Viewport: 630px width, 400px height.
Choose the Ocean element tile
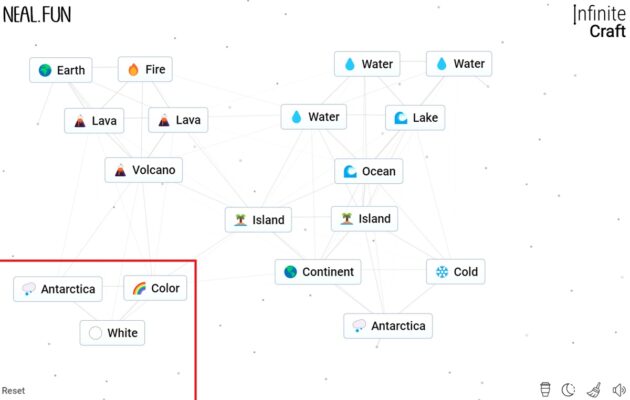coord(369,171)
